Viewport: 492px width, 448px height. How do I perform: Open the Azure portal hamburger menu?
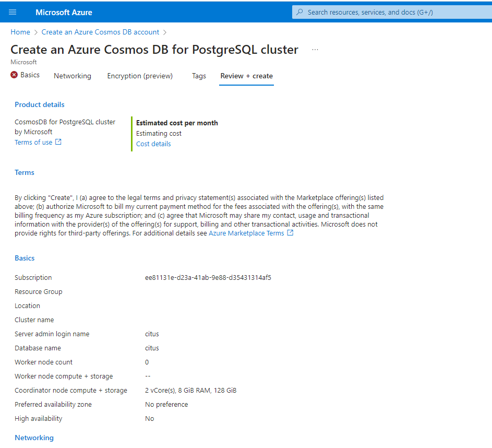point(13,12)
